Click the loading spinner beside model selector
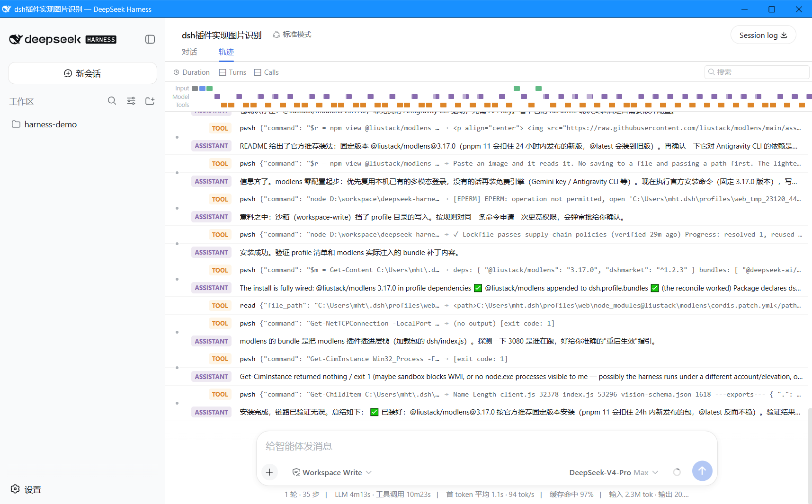Screen dimensions: 812x504 coord(677,472)
